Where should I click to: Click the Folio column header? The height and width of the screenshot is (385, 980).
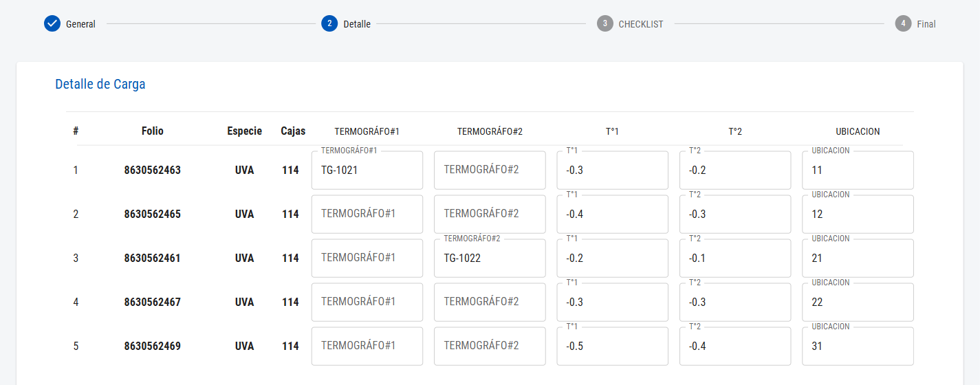pos(153,131)
